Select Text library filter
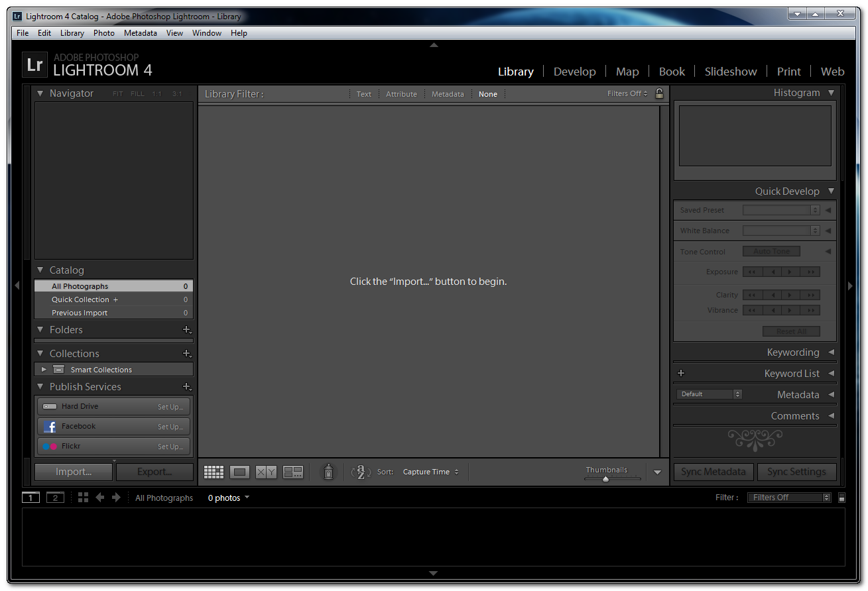The height and width of the screenshot is (591, 868). tap(364, 94)
